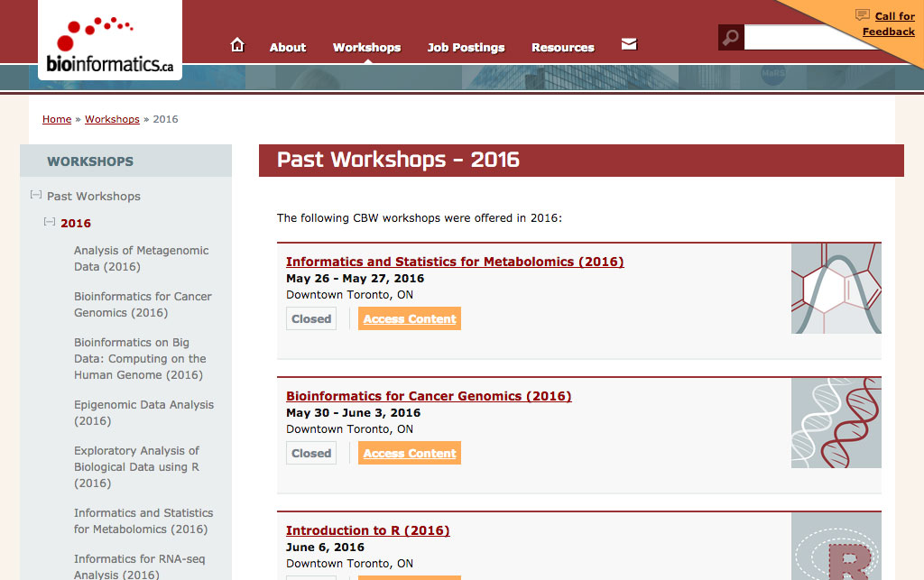
Task: Click the Home breadcrumb link
Action: coord(57,119)
